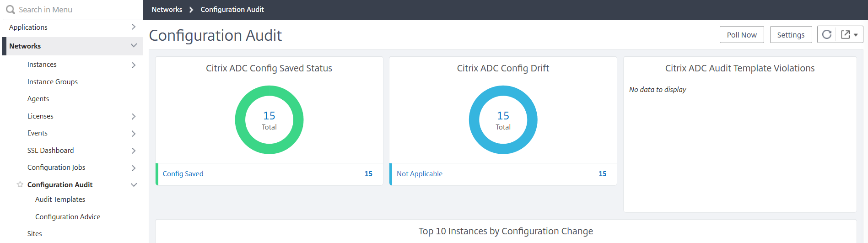
Task: Open the Applications menu item
Action: [x=28, y=27]
